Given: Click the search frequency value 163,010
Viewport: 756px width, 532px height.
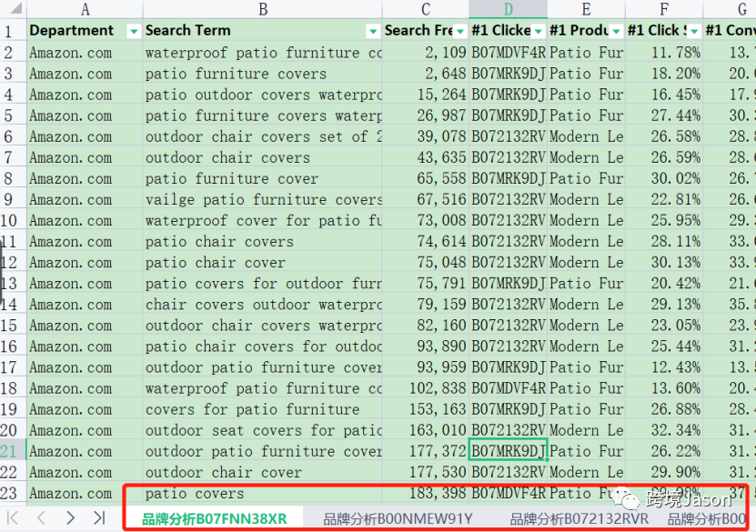Looking at the screenshot, I should click(x=438, y=430).
